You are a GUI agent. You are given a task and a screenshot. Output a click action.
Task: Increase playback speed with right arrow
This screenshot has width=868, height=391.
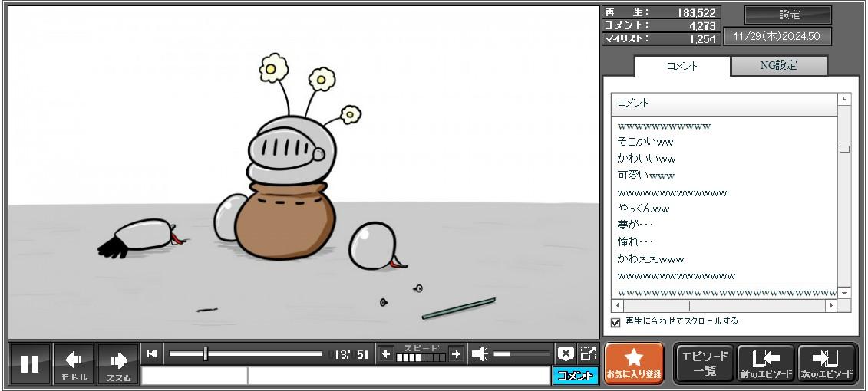(x=456, y=353)
